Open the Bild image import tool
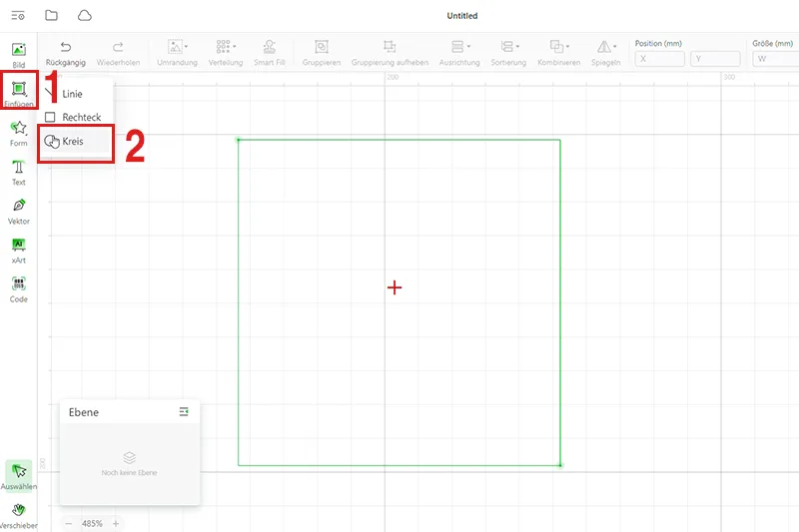Screen dimensions: 799x532 (x=19, y=55)
